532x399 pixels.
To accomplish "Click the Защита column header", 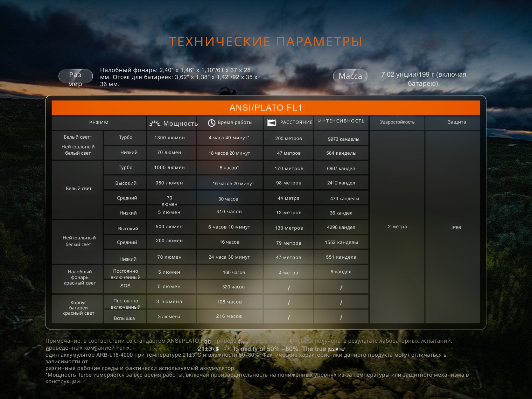I will 457,122.
